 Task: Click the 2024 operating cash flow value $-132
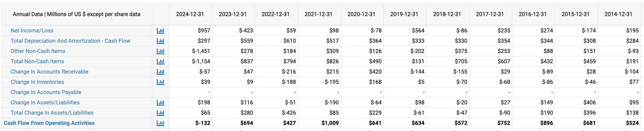click(203, 123)
